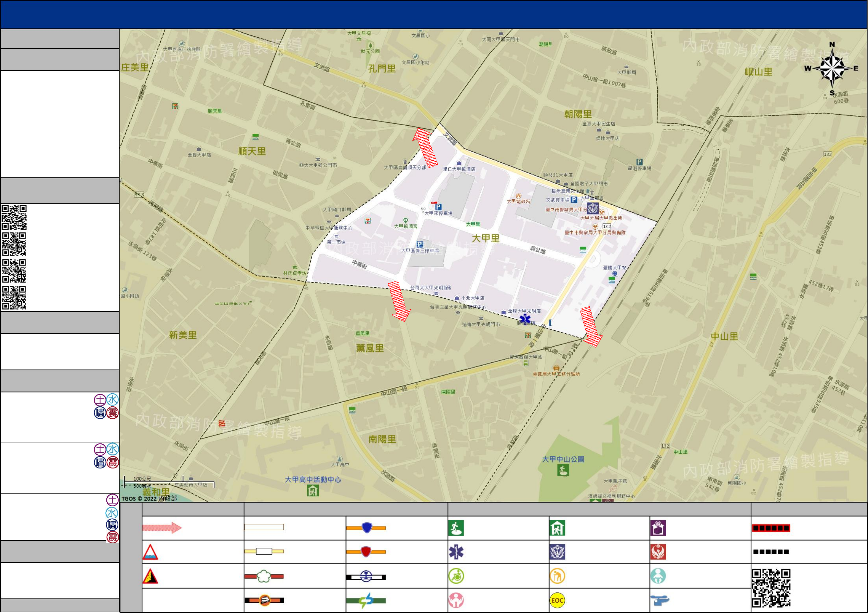Click the 大甲鎮瀾宮 temple label
868x613 pixels.
(406, 226)
